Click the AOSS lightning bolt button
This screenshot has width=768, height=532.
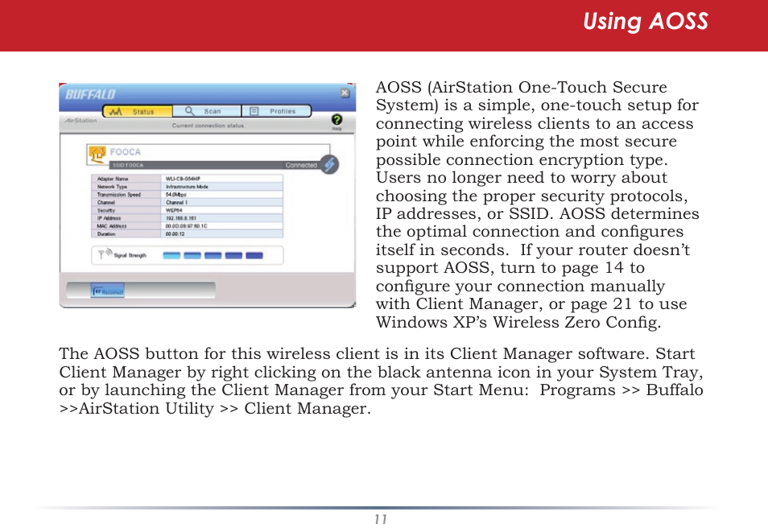point(329,165)
